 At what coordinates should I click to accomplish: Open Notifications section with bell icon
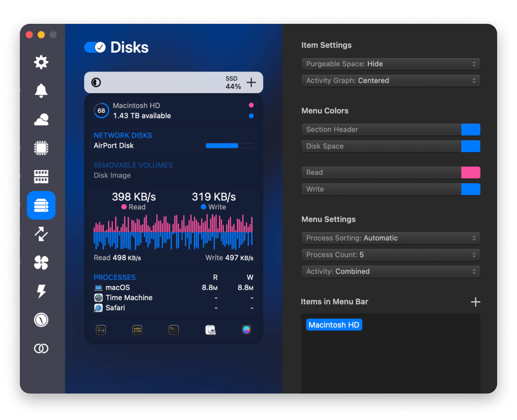[41, 91]
